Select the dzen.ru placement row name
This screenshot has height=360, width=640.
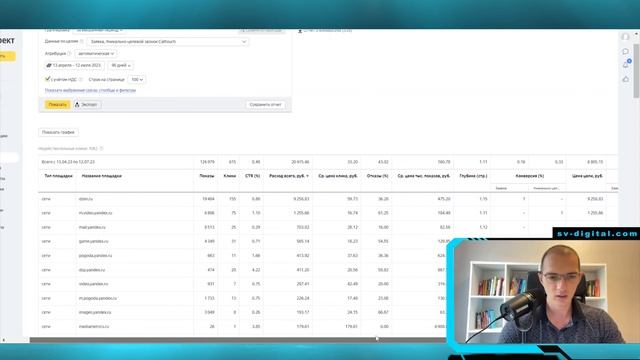coord(86,199)
